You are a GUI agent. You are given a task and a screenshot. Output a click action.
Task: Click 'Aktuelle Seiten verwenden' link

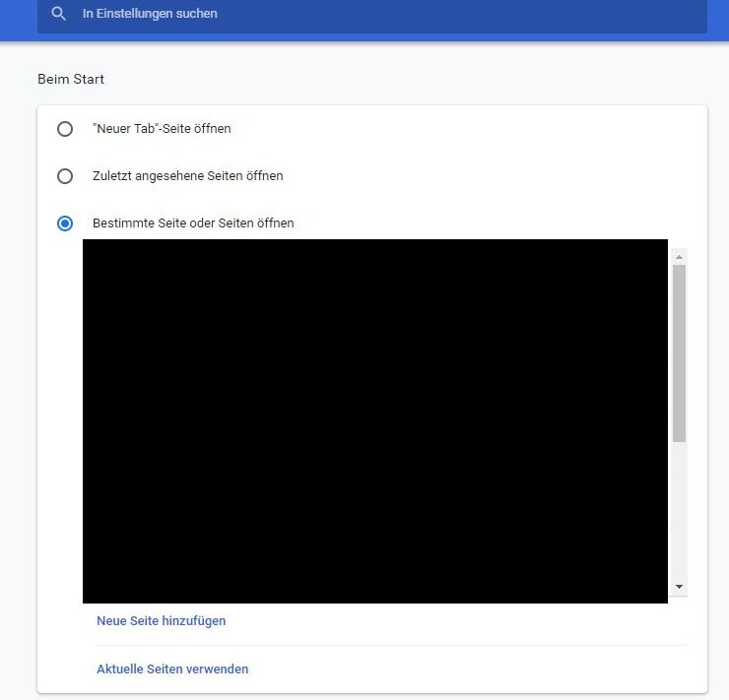coord(172,669)
